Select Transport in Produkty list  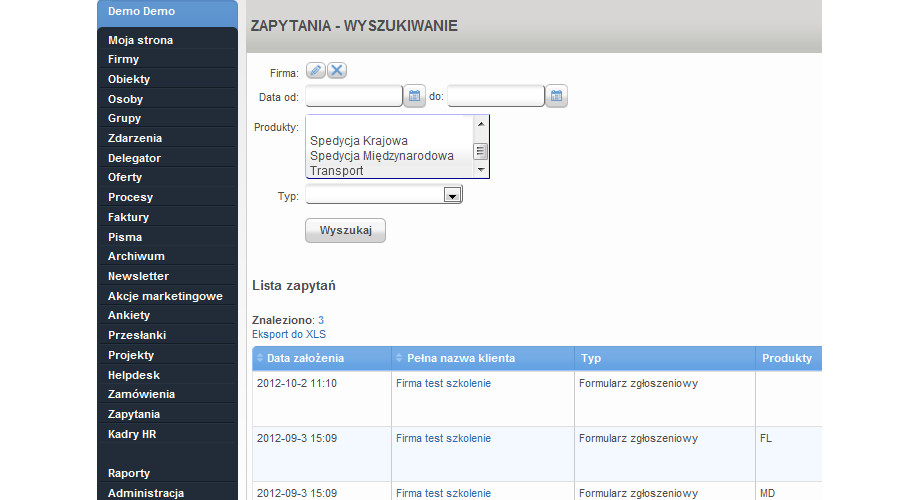pyautogui.click(x=337, y=171)
